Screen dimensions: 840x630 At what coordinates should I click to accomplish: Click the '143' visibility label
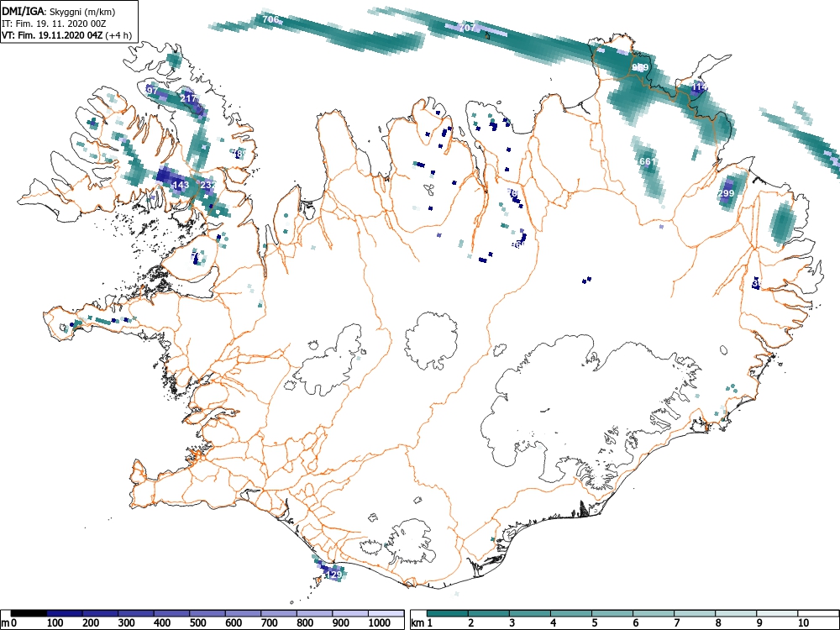[181, 186]
